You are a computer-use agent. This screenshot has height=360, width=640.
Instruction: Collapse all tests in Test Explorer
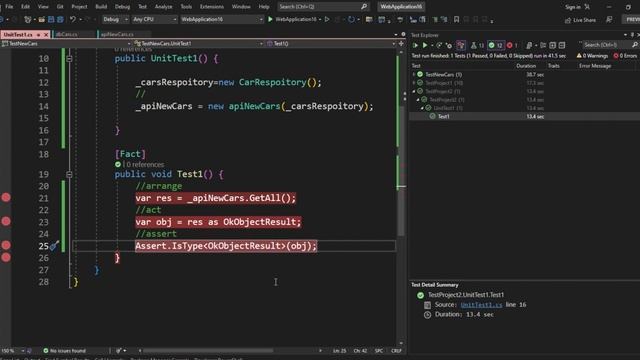pos(562,45)
